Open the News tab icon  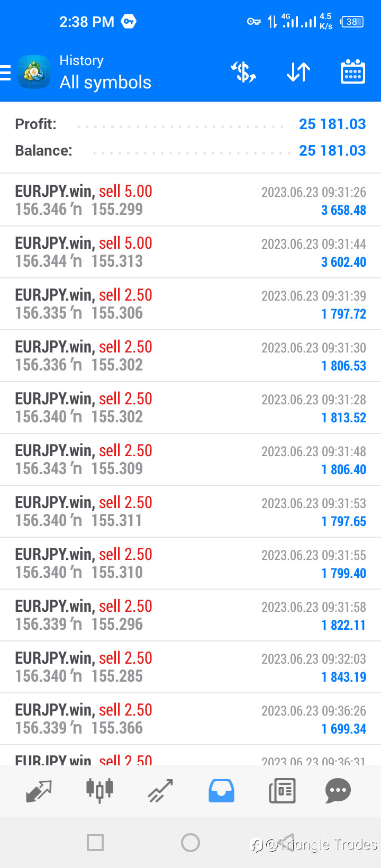click(x=282, y=791)
